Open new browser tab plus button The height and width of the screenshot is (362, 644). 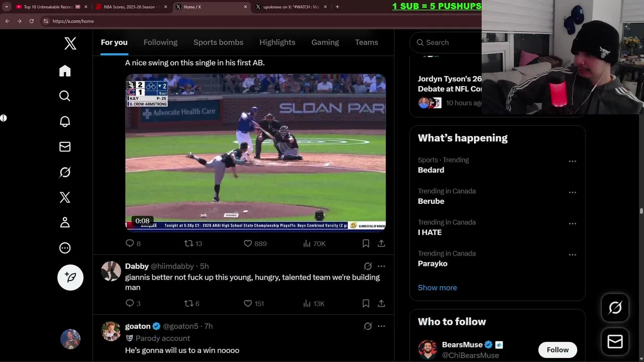[x=337, y=7]
